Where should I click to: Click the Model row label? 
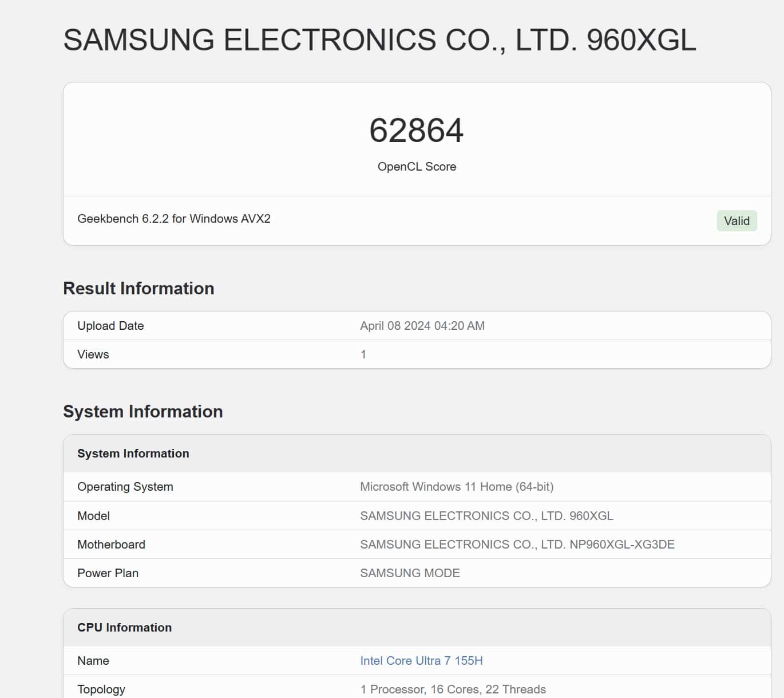pos(94,516)
